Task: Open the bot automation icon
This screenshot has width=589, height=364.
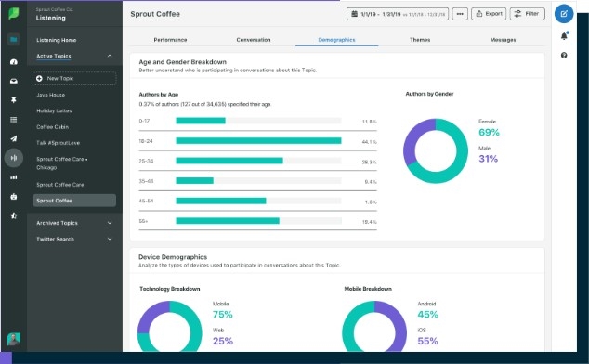Action: coord(14,197)
